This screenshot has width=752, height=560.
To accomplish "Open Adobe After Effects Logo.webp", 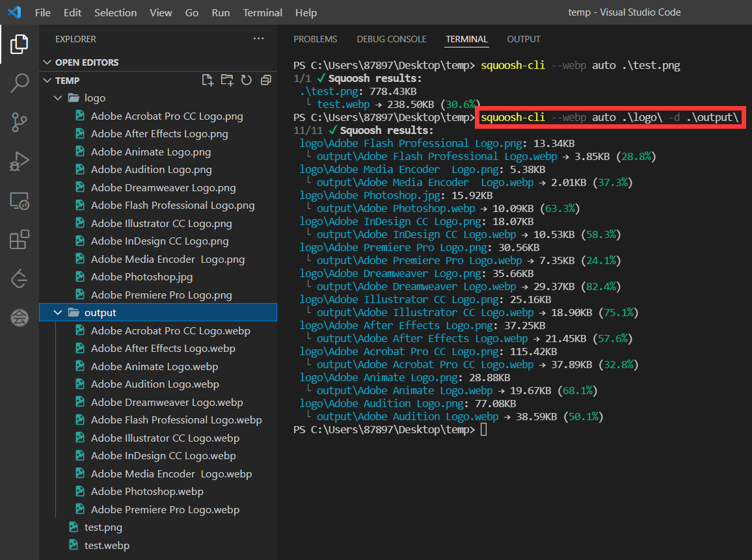I will click(x=163, y=349).
